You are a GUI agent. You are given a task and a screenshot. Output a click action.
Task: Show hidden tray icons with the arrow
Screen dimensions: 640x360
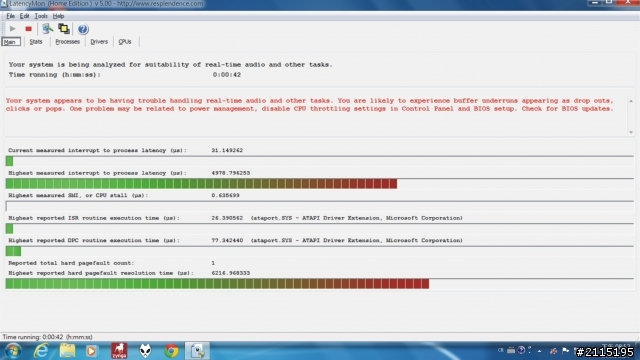click(x=540, y=351)
